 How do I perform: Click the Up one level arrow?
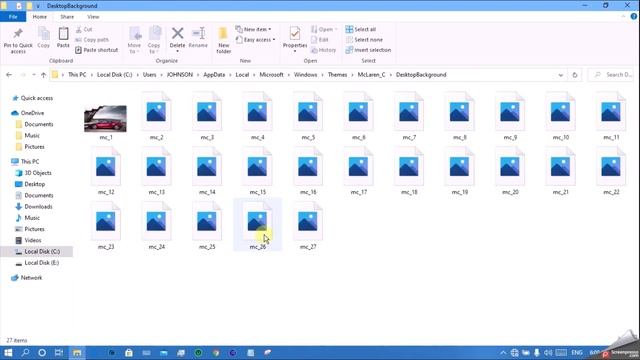click(x=44, y=75)
